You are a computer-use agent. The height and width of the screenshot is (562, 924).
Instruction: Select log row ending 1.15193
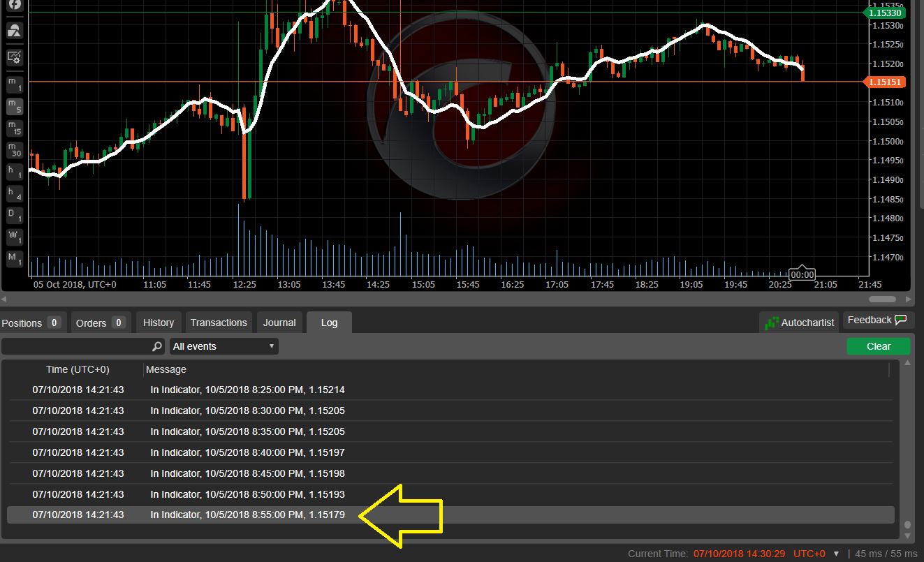(x=450, y=494)
